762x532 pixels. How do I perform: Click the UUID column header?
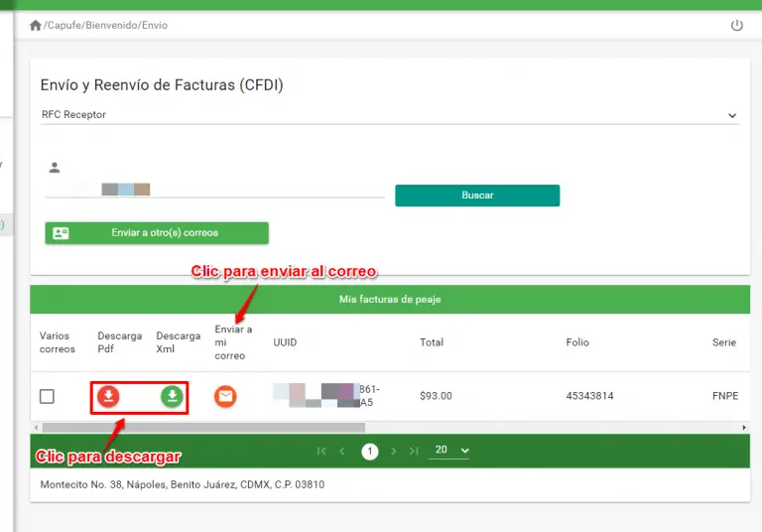click(285, 342)
